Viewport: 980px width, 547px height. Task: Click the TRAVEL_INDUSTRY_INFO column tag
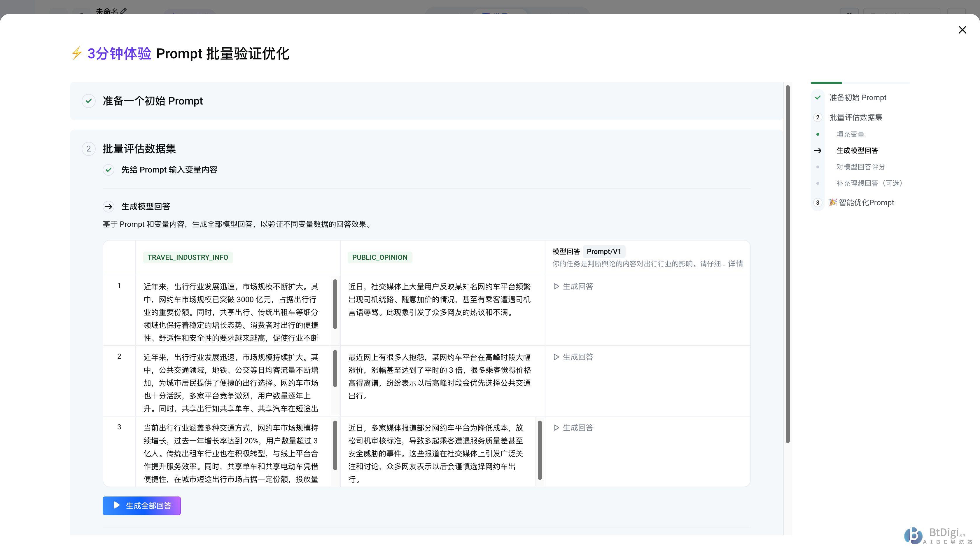(188, 257)
